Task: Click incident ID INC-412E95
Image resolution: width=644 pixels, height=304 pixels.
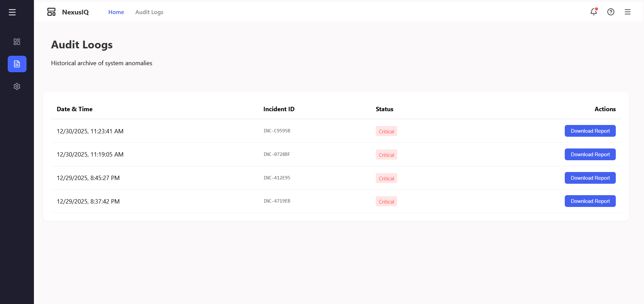Action: pos(277,178)
